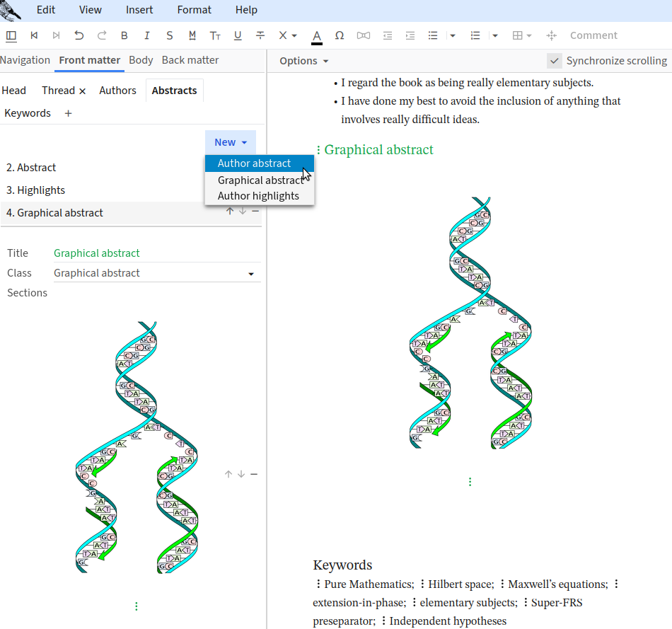Apply italic formatting
672x629 pixels.
pos(147,35)
